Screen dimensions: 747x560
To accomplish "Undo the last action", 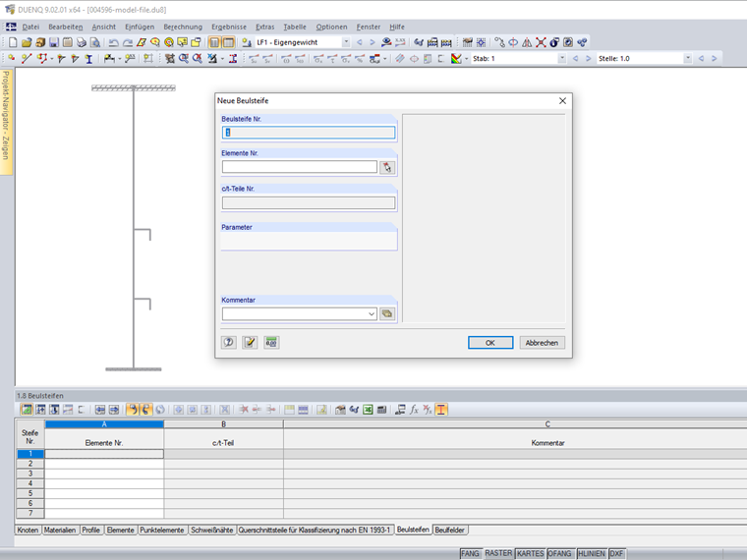I will (x=113, y=42).
